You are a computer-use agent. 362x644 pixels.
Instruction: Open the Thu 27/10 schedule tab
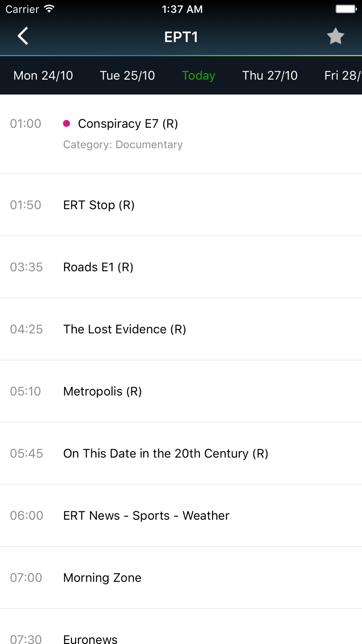(x=270, y=75)
